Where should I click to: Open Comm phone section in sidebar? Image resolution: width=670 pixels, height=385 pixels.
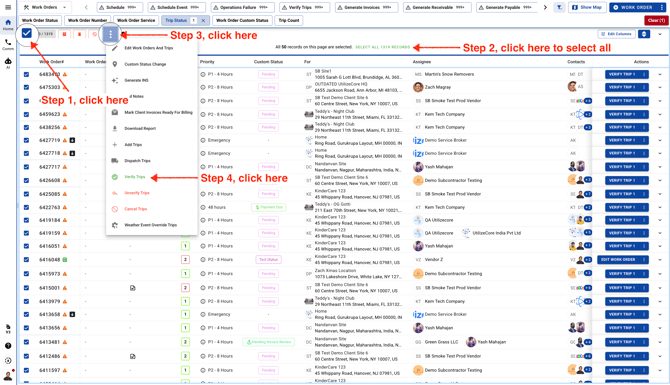point(8,44)
